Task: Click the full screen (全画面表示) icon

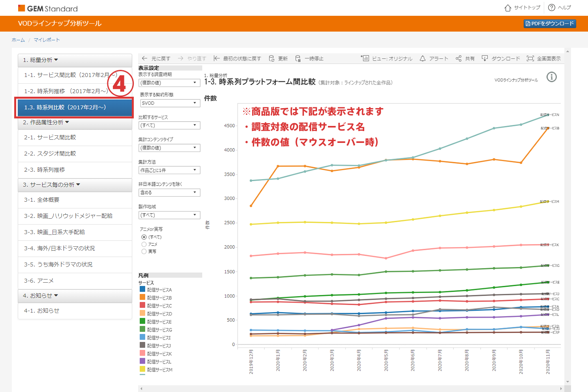Action: (x=530, y=58)
